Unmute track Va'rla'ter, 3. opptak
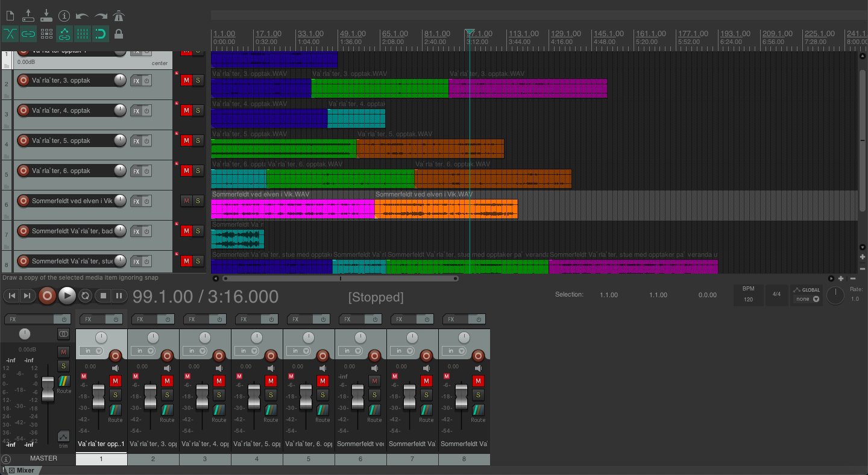Viewport: 868px width, 475px height. pyautogui.click(x=186, y=80)
